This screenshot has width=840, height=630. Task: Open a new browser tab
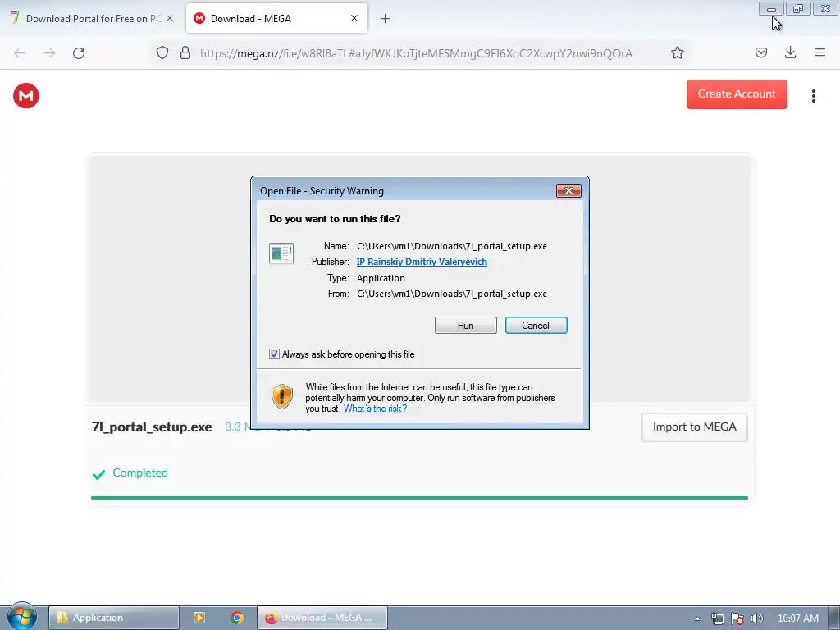[x=386, y=19]
